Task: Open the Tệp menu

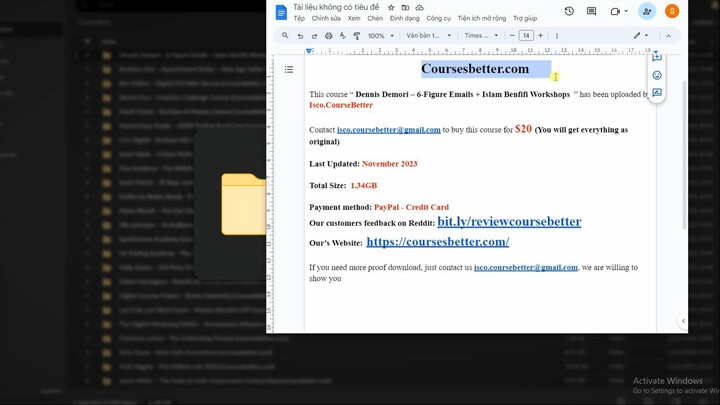Action: (299, 18)
